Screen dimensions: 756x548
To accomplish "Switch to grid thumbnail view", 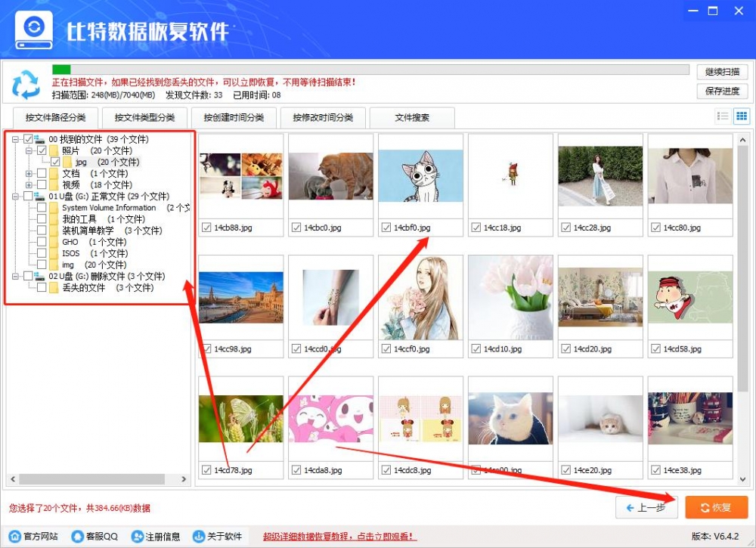I will point(742,116).
